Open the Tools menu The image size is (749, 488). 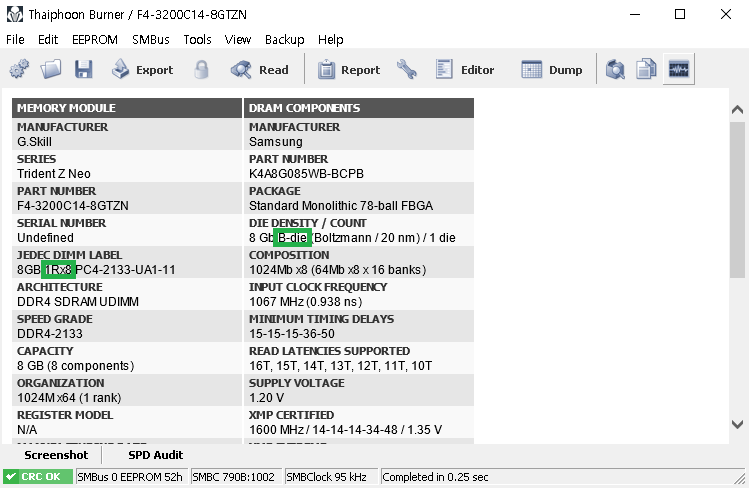click(x=197, y=40)
